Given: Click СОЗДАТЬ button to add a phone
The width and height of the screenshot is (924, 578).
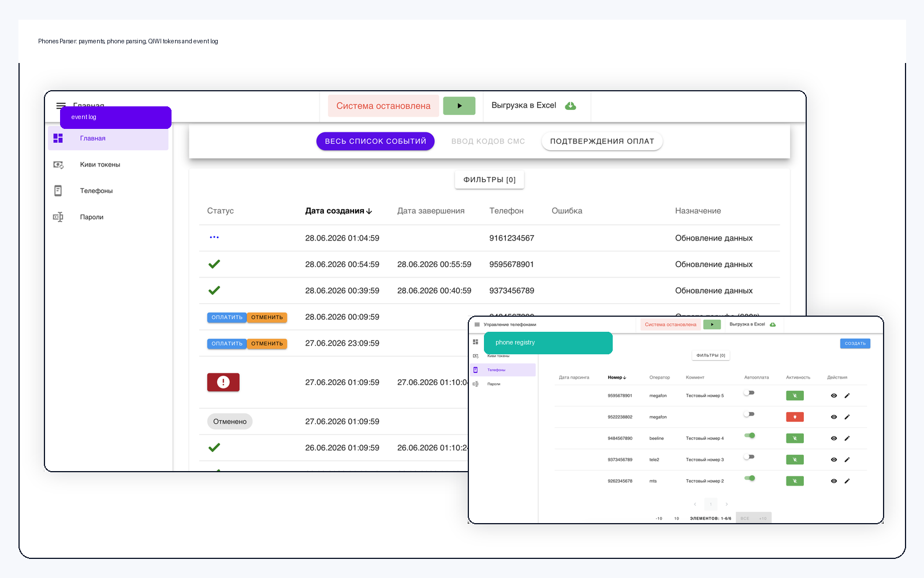Looking at the screenshot, I should click(x=855, y=343).
